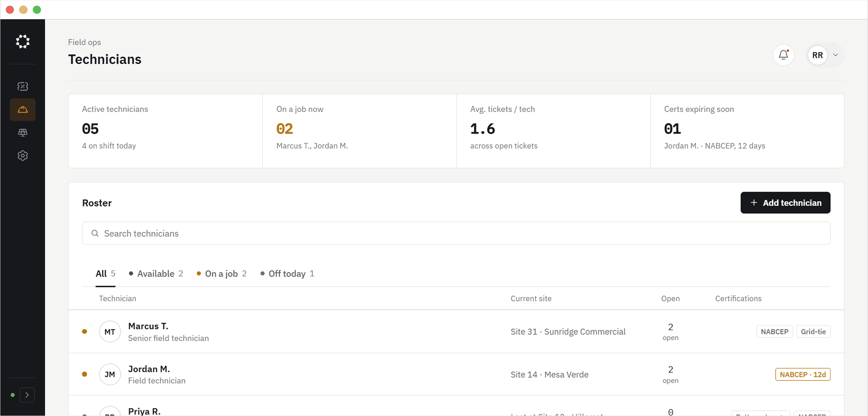868x416 pixels.
Task: Click the NABCEP · 12d expiring badge
Action: point(803,374)
